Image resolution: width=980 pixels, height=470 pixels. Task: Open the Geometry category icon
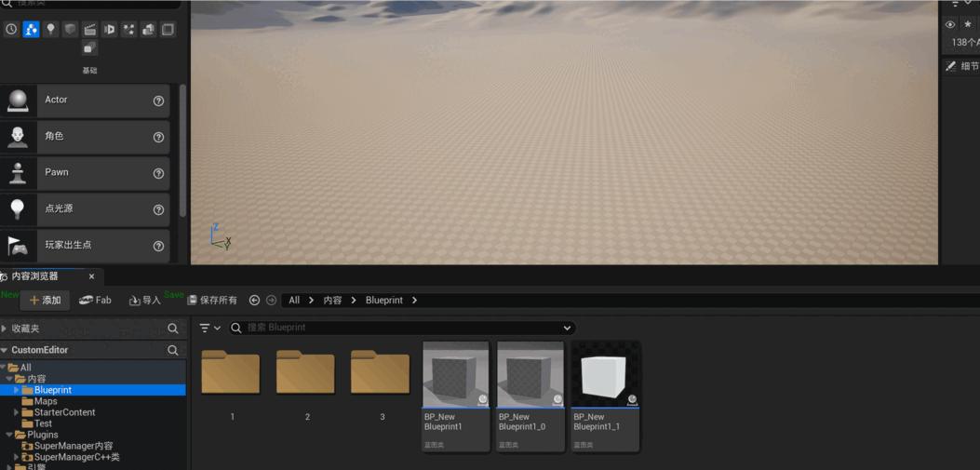[x=149, y=30]
